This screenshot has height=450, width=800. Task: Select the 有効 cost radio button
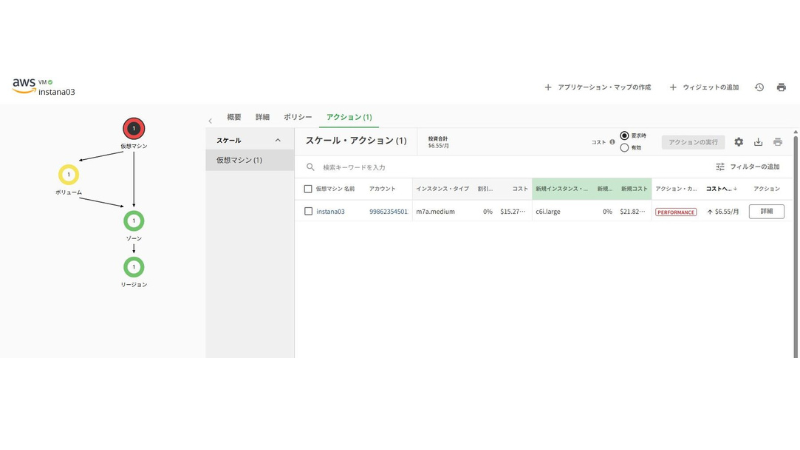click(625, 148)
